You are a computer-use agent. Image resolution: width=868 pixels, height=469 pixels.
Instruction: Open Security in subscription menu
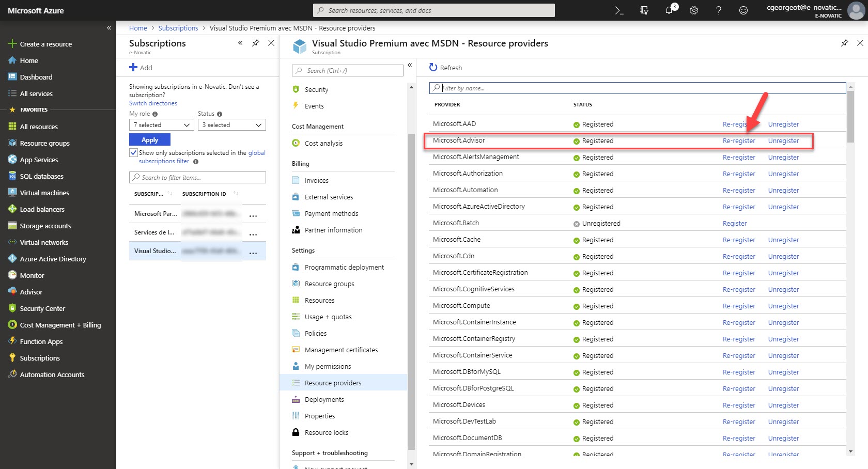(x=316, y=89)
